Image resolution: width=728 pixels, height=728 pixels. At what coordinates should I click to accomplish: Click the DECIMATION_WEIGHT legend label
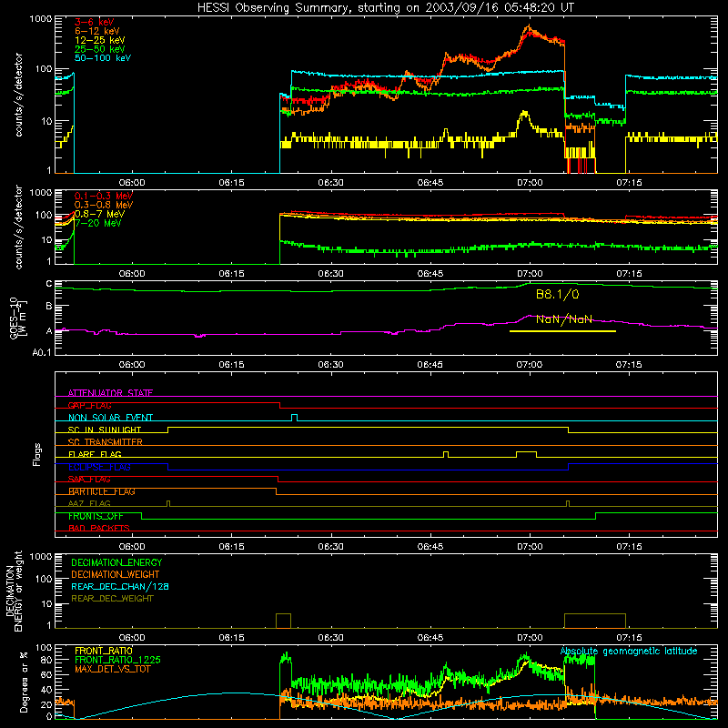click(116, 574)
